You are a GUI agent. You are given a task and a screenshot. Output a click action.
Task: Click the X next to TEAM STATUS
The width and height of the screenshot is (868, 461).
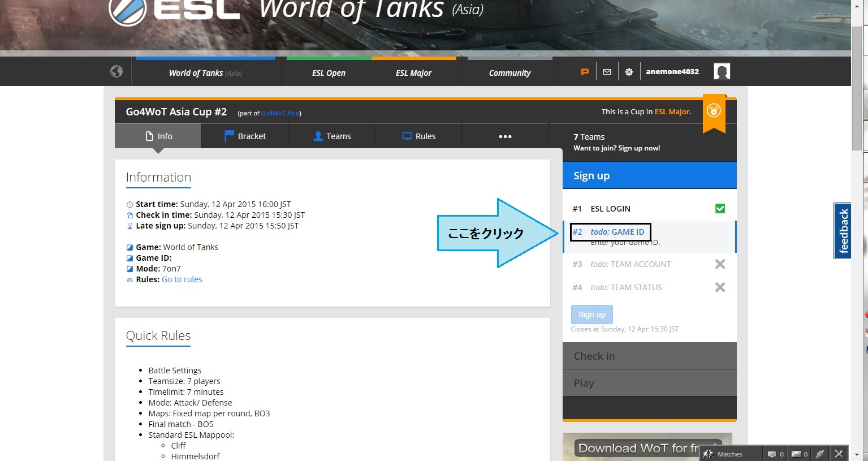tap(720, 287)
